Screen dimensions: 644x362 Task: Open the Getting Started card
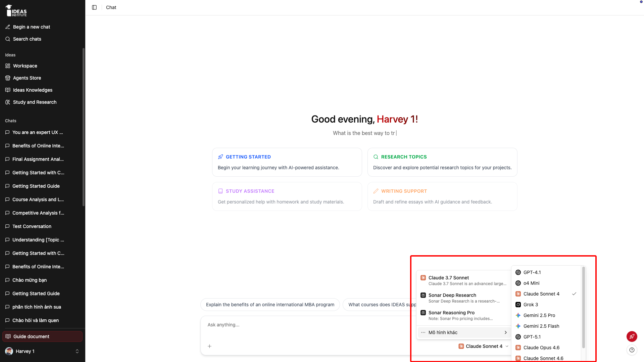pyautogui.click(x=287, y=162)
